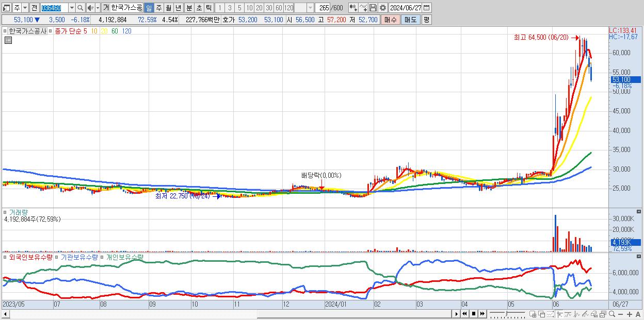Select the 틱 tick chart period
Viewport: 644px width, 320px height.
coord(208,8)
